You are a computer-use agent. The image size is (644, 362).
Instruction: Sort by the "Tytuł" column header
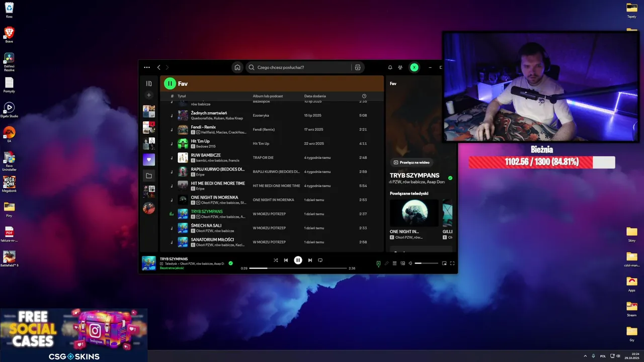click(182, 96)
